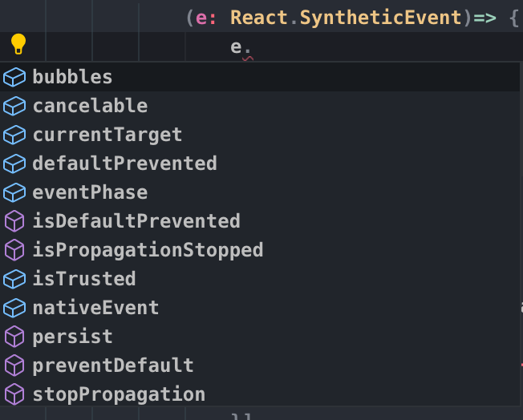Select isPropagationStopped completion entry
The width and height of the screenshot is (523, 420).
click(x=148, y=250)
